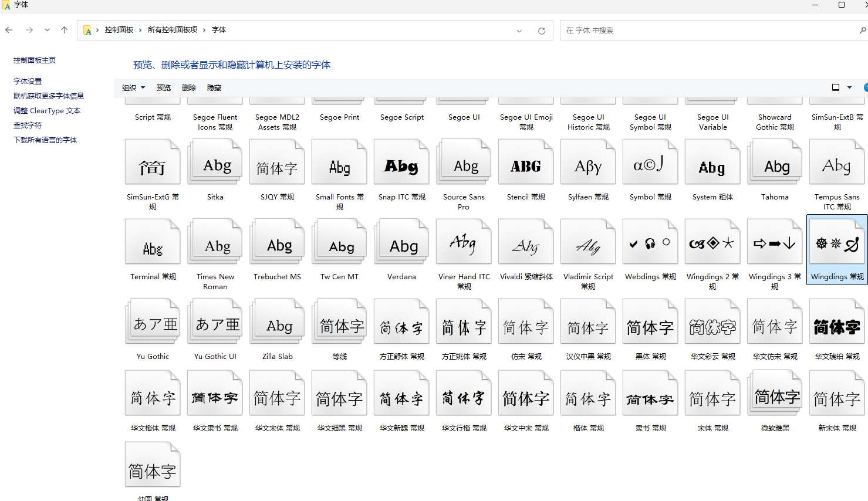The width and height of the screenshot is (868, 501).
Task: Select the Wingdings 2 font icon
Action: coord(712,243)
